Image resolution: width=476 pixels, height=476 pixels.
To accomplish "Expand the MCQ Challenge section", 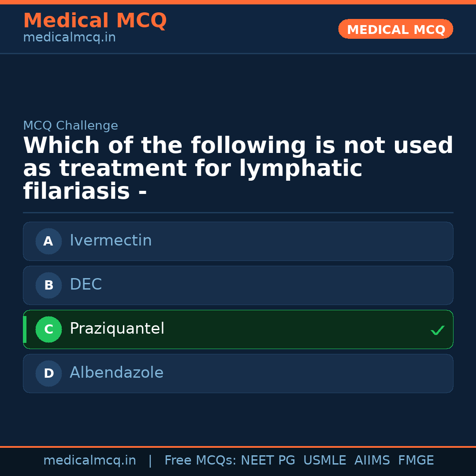I will pos(71,126).
